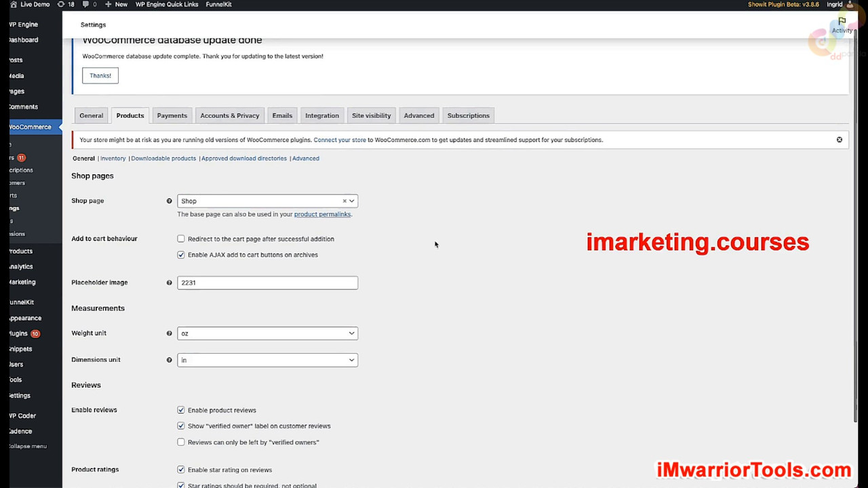The height and width of the screenshot is (488, 868).
Task: Toggle Show verified owner label checkbox
Action: 181,426
